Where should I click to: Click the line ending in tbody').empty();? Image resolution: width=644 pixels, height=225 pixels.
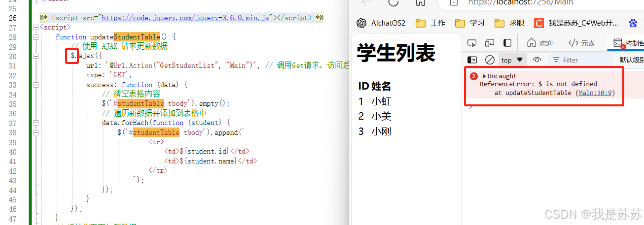[x=166, y=104]
